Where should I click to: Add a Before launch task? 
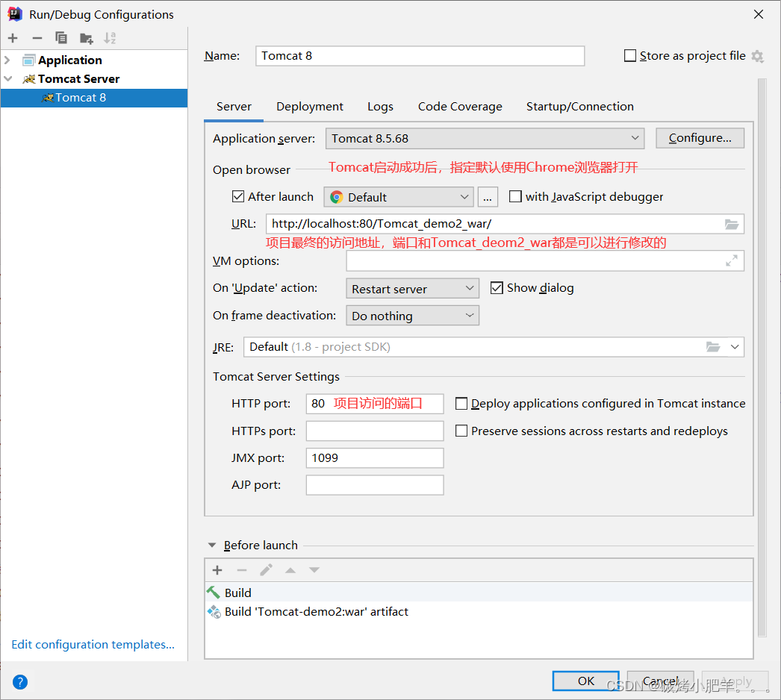coord(217,570)
